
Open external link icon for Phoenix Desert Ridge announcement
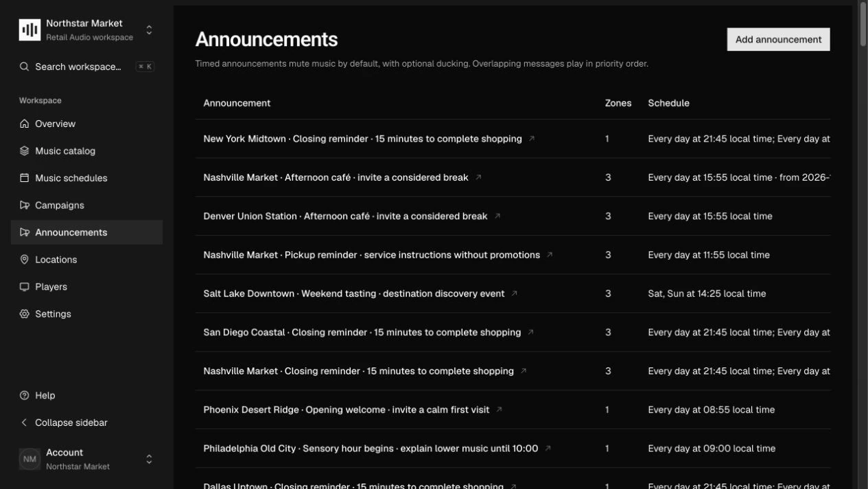[x=500, y=410]
